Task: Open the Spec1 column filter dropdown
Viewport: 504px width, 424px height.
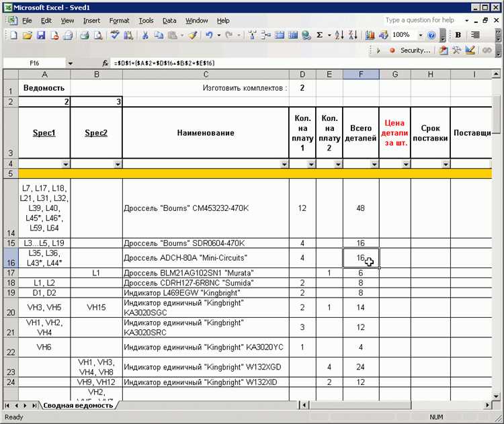Action: (x=65, y=164)
